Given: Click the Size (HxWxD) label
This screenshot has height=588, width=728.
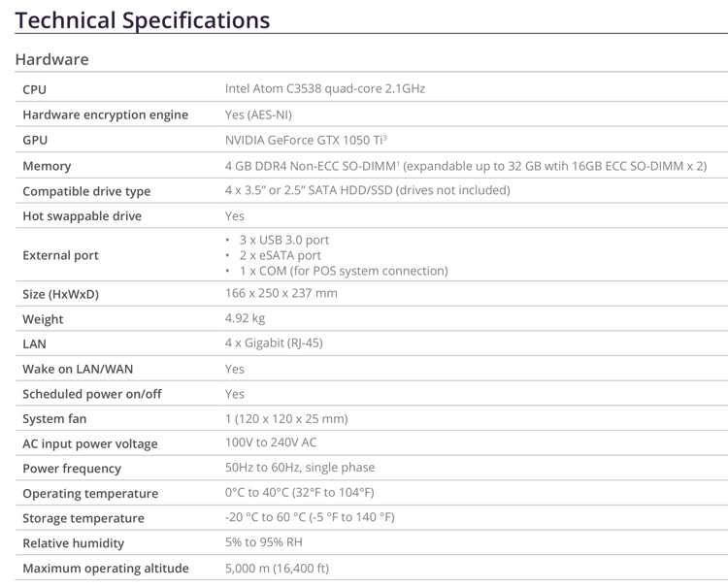Looking at the screenshot, I should 60,294.
